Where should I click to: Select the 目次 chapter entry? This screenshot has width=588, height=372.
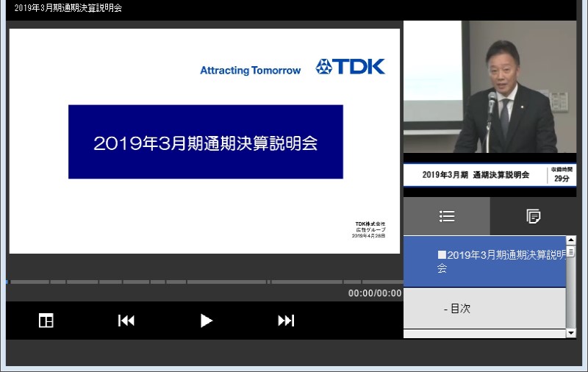tap(484, 309)
